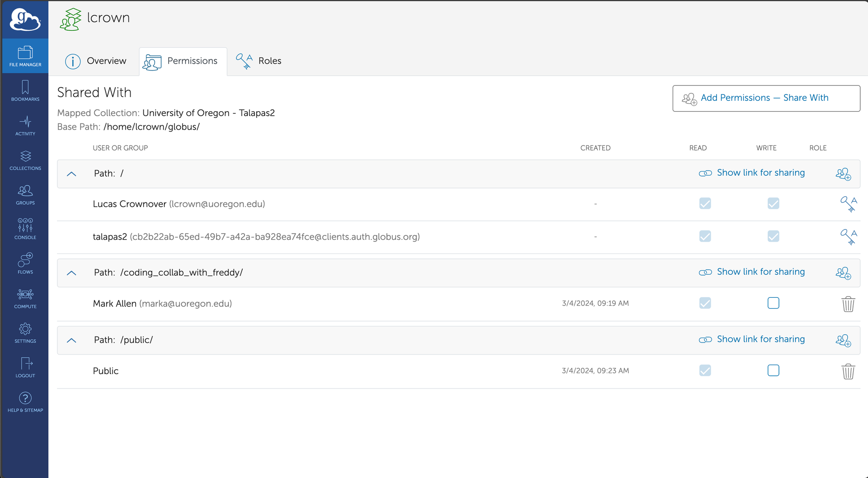
Task: Toggle write checkbox for Lucas Crownover
Action: tap(773, 204)
